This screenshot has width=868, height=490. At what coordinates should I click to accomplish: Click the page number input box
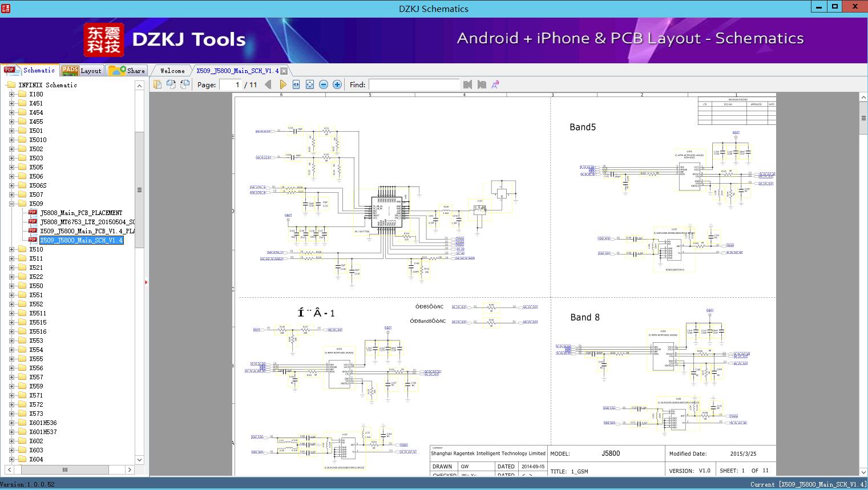click(x=231, y=84)
